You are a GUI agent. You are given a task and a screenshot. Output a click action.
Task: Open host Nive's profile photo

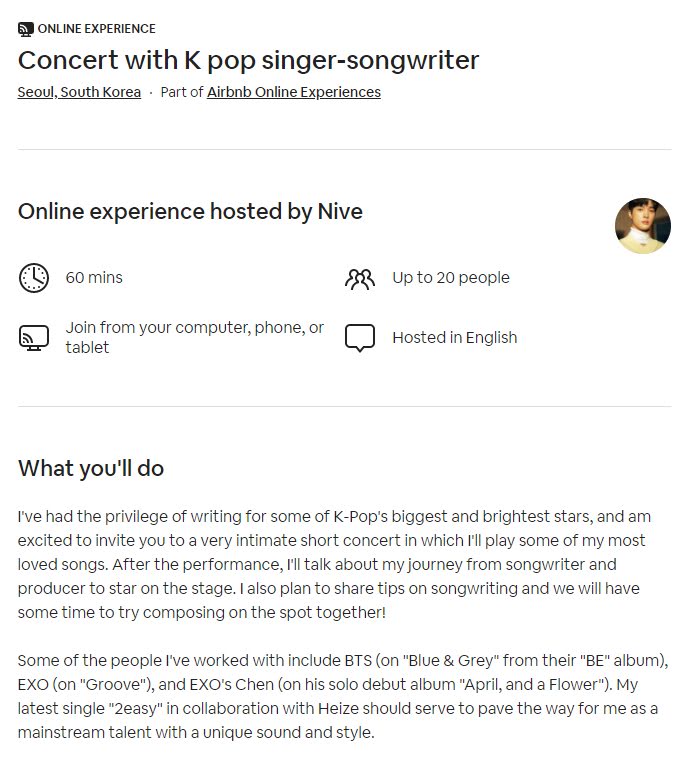(643, 225)
